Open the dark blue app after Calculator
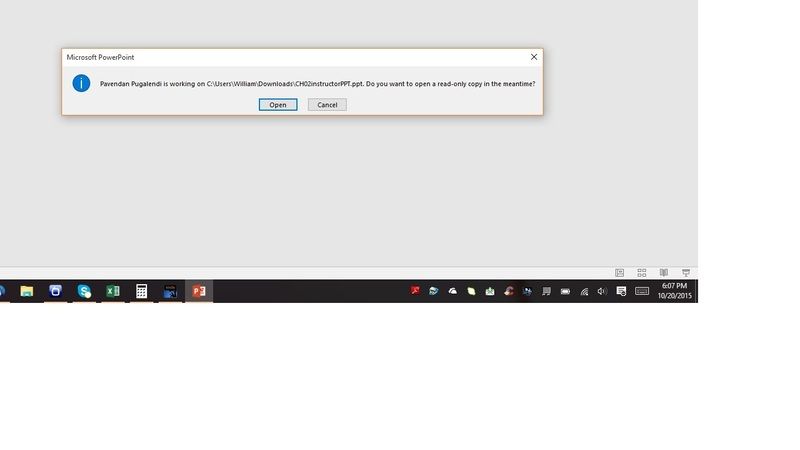Image resolution: width=800 pixels, height=450 pixels. point(170,291)
